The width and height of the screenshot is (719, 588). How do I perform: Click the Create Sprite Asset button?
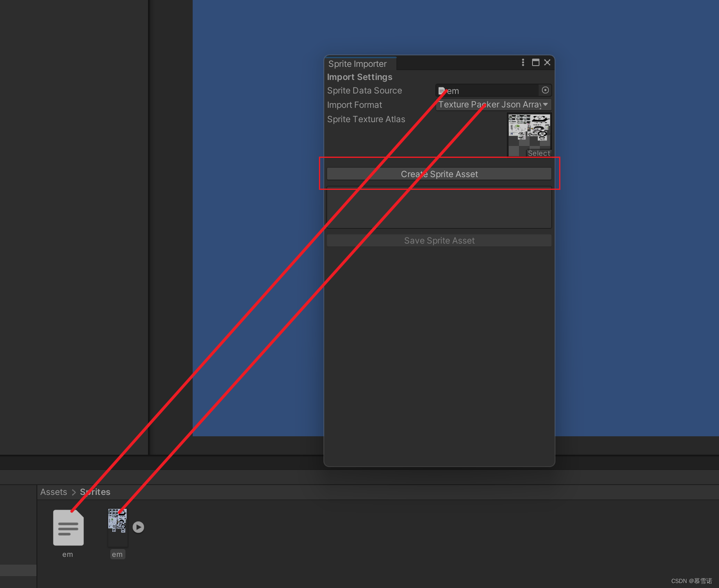click(x=439, y=174)
